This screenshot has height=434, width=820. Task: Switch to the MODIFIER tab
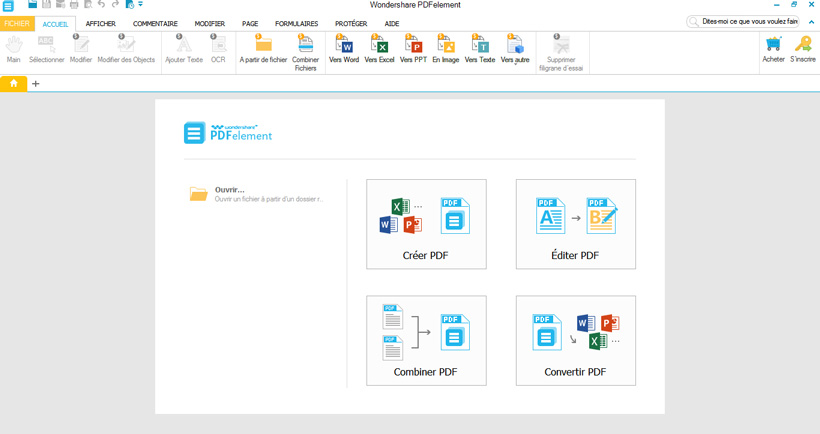(210, 24)
